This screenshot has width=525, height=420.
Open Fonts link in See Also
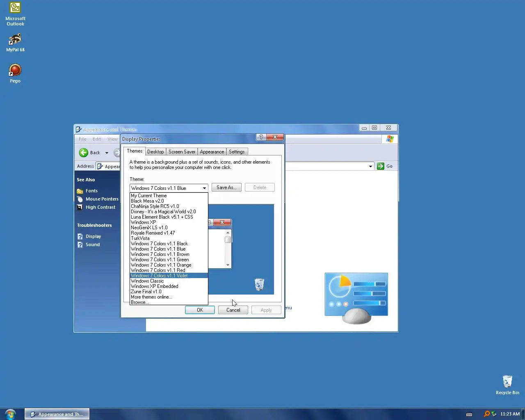pos(91,191)
